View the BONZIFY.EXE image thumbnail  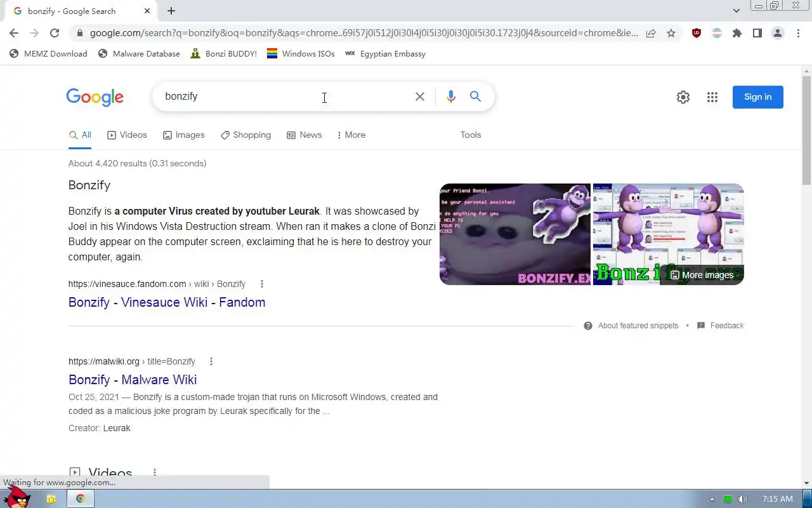click(515, 234)
